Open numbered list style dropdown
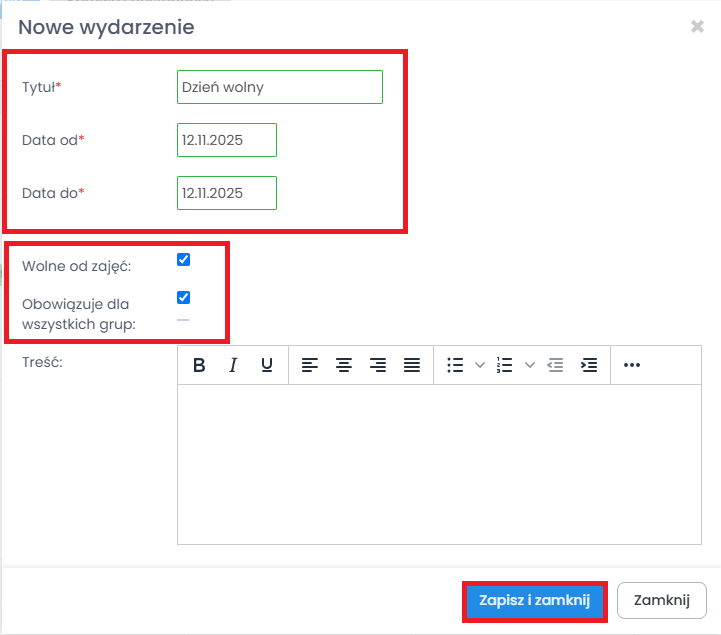The width and height of the screenshot is (721, 635). click(529, 366)
